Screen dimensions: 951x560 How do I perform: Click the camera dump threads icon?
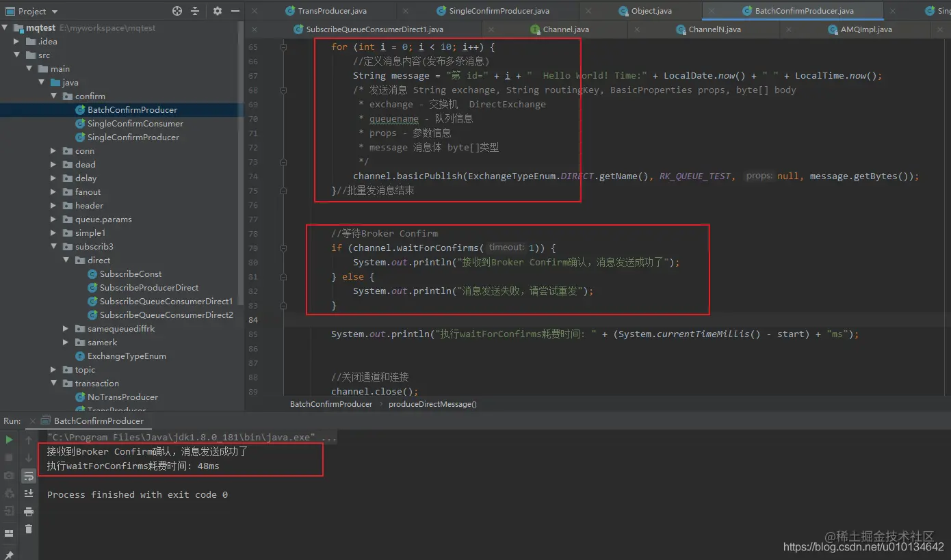pos(9,475)
